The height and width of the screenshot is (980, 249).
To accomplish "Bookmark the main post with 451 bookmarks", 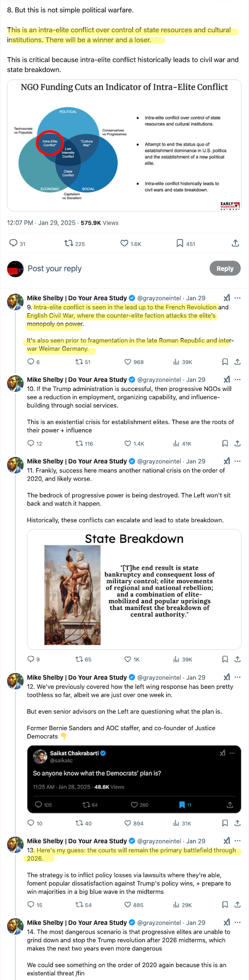I will pyautogui.click(x=180, y=244).
